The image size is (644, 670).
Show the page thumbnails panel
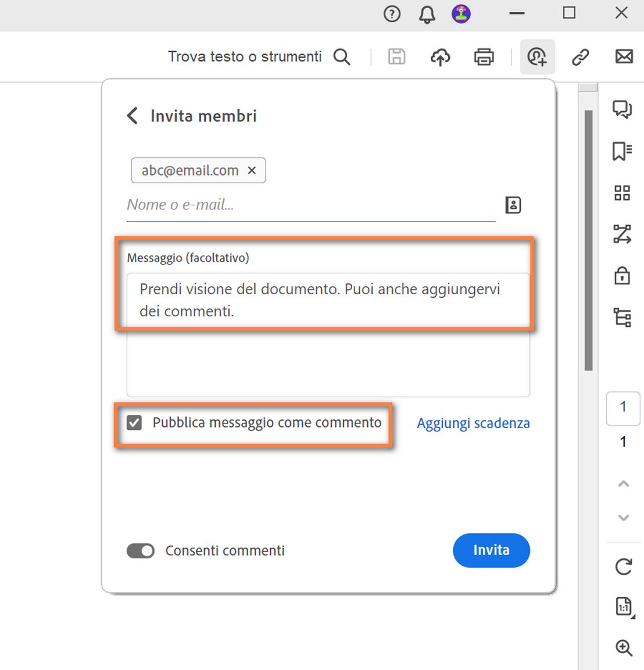click(x=622, y=193)
